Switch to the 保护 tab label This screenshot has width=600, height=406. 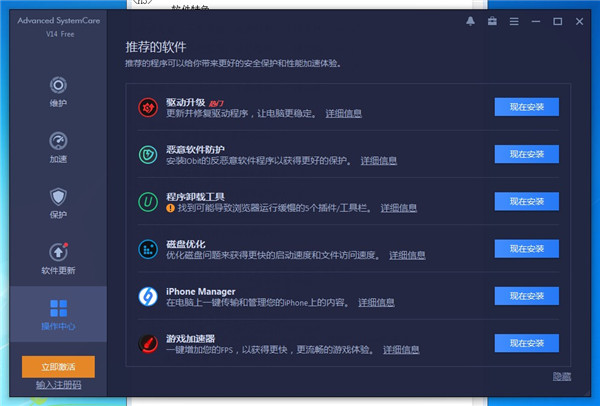[58, 215]
